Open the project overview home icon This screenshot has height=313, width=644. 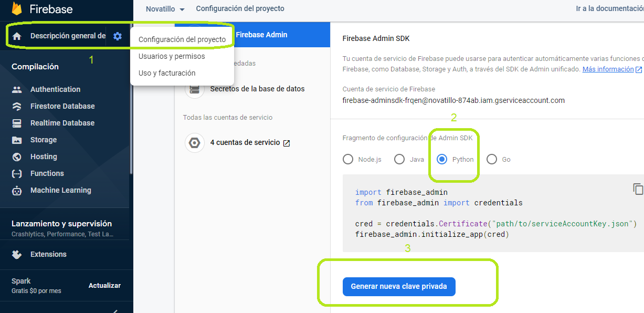point(17,36)
